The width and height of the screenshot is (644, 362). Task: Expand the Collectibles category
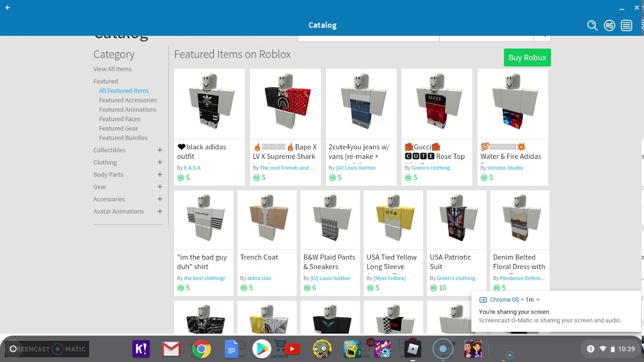159,150
